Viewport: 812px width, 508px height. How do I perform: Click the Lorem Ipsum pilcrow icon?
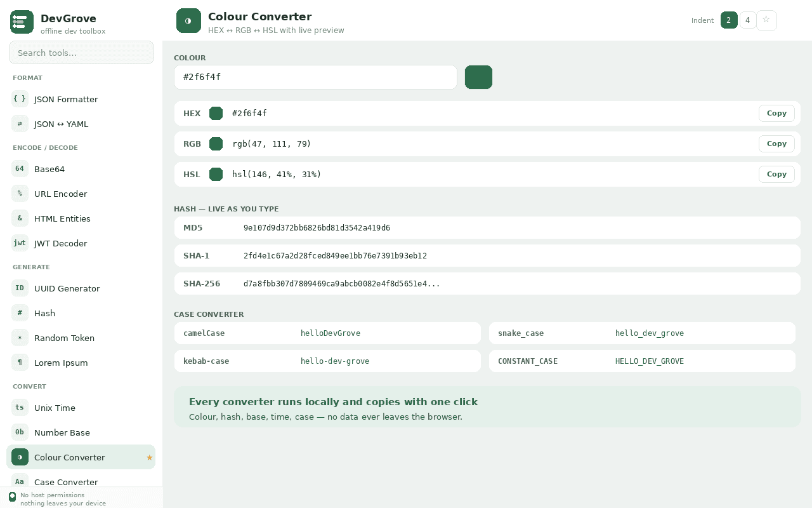point(20,363)
